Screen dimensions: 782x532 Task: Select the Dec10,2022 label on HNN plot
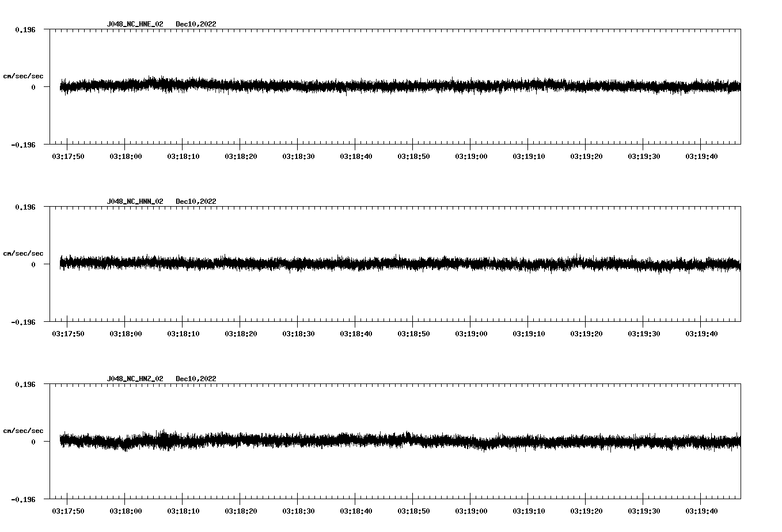click(196, 201)
